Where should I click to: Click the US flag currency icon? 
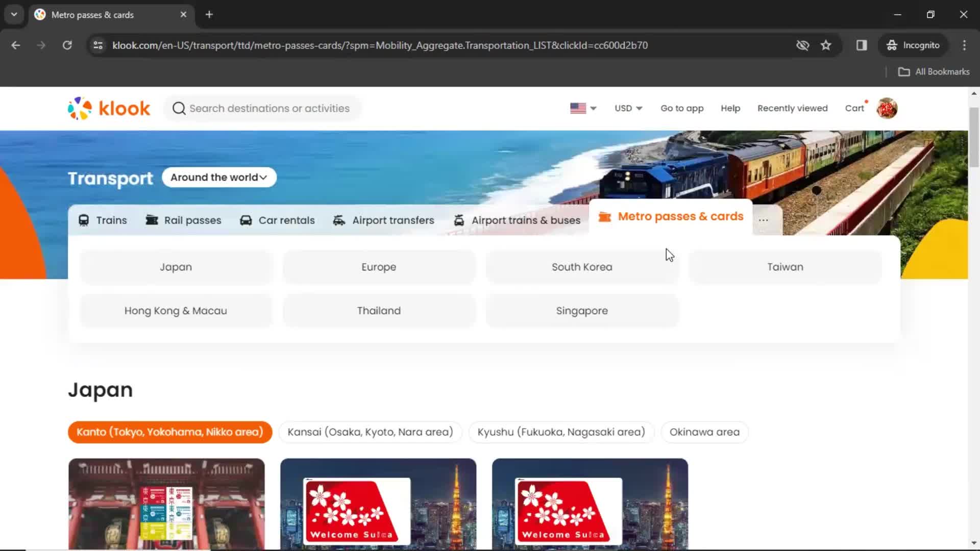tap(577, 108)
